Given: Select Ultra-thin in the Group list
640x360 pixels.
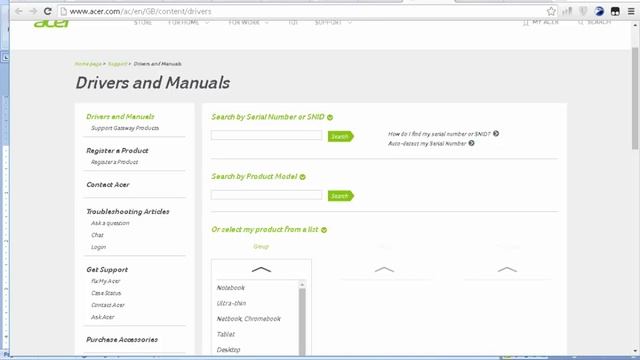Looking at the screenshot, I should 231,303.
